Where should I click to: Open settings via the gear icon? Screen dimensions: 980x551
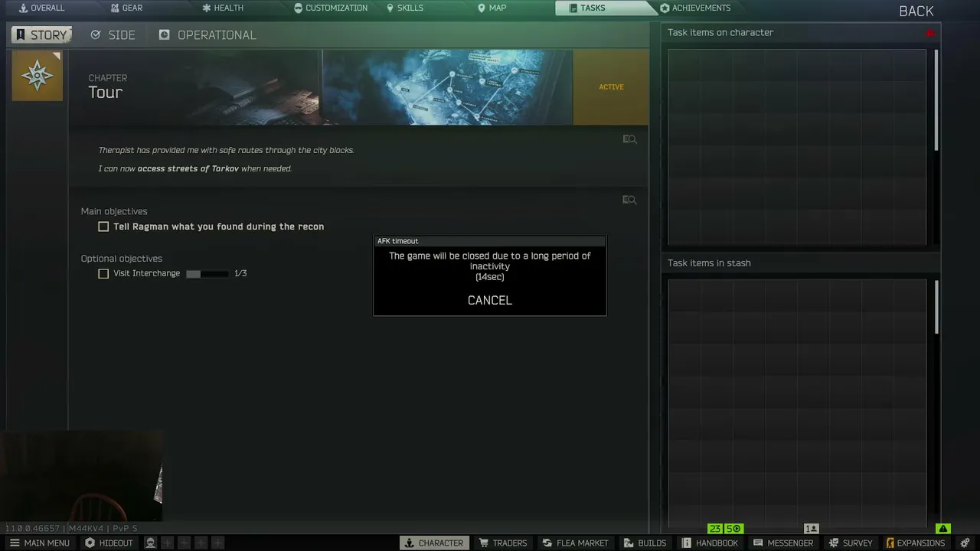click(x=966, y=543)
